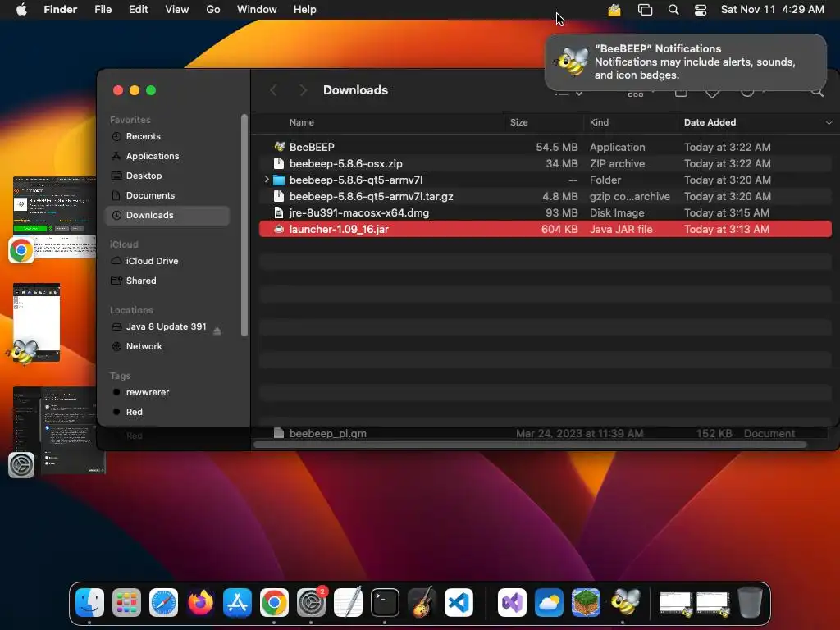Select Desktop in the sidebar

[167, 176]
